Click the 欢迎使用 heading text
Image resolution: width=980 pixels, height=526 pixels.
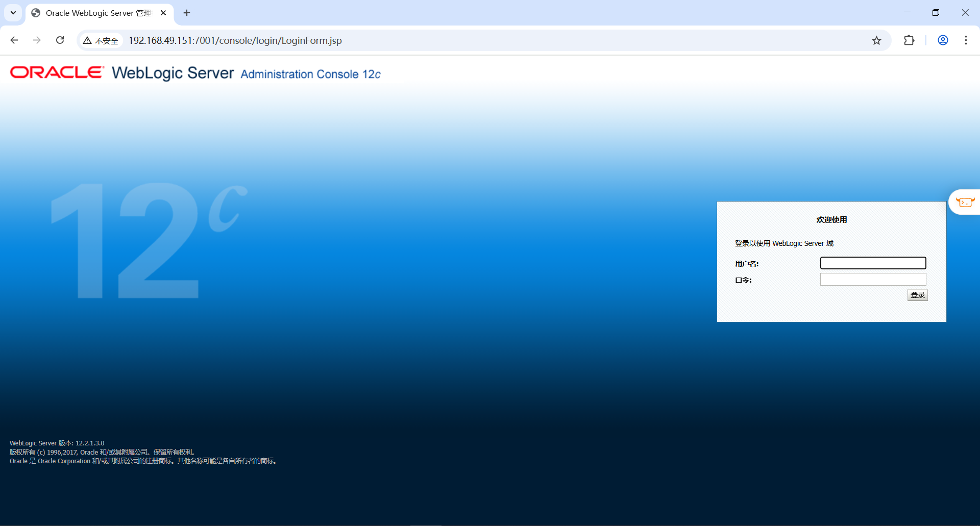coord(831,219)
